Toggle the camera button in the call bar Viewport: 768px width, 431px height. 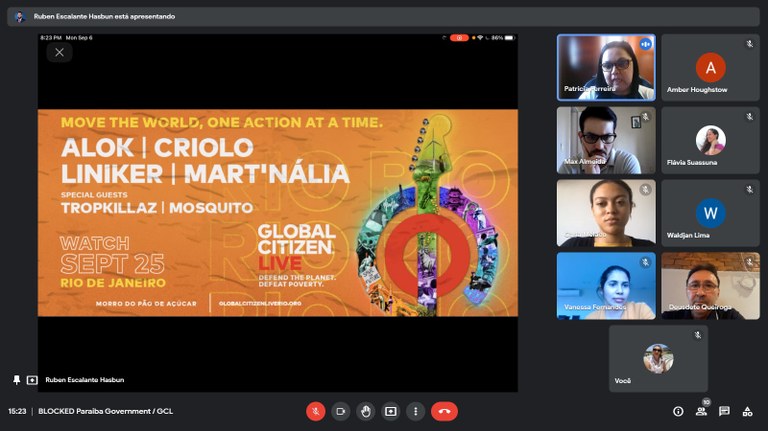341,411
